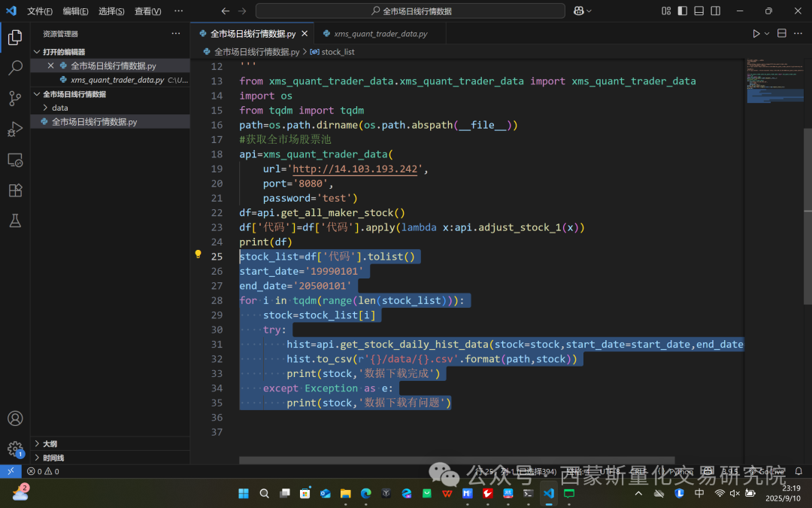Go forward with the right arrow

(x=242, y=11)
